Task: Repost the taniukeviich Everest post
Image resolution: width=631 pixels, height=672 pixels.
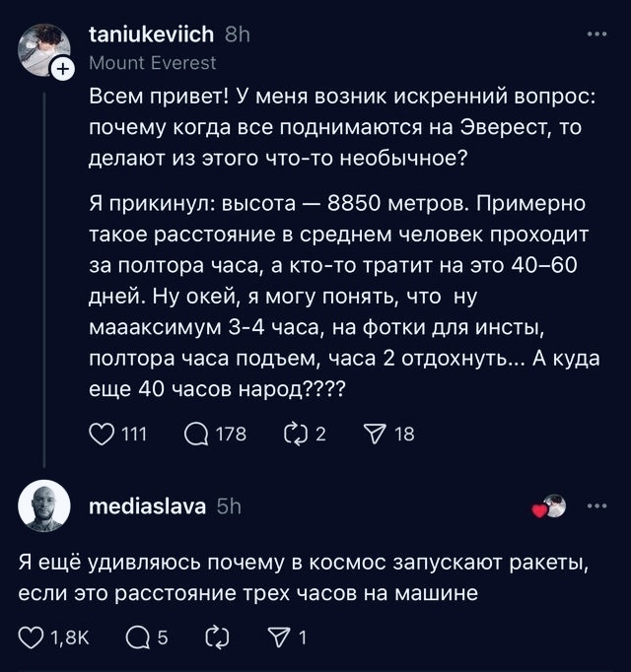Action: point(295,434)
